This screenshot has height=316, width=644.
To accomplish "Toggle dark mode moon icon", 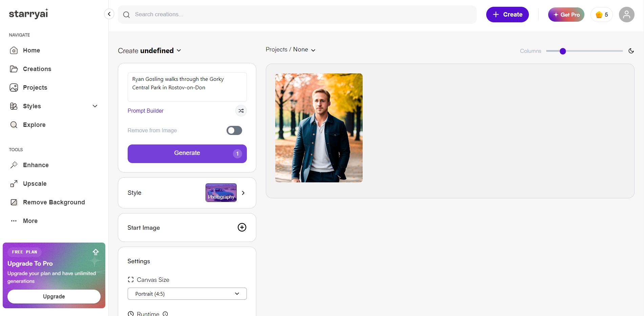I will pyautogui.click(x=631, y=51).
